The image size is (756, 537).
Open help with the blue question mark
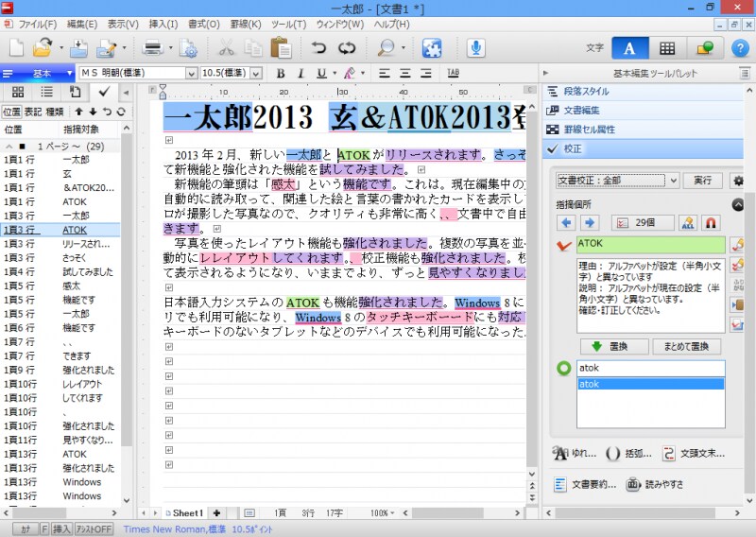point(740,48)
